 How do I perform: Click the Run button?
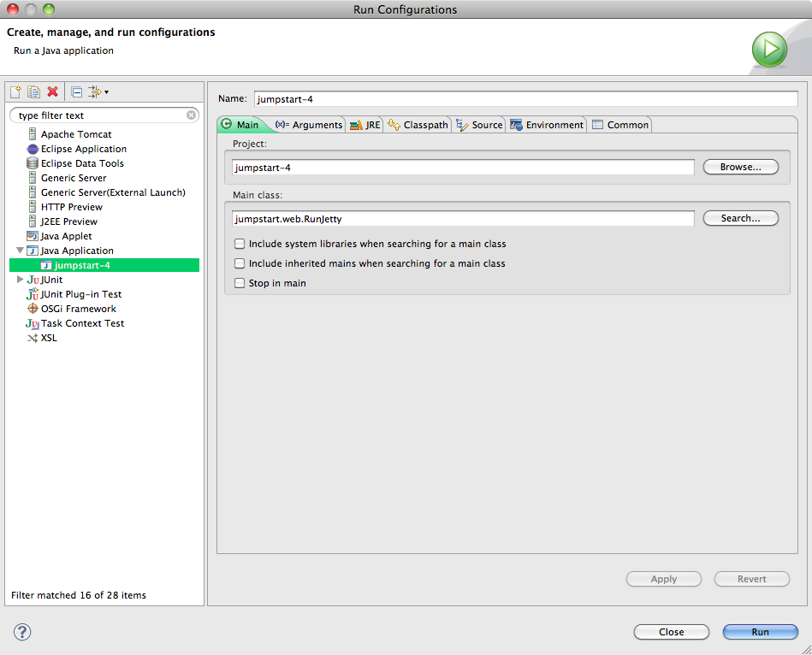point(760,632)
